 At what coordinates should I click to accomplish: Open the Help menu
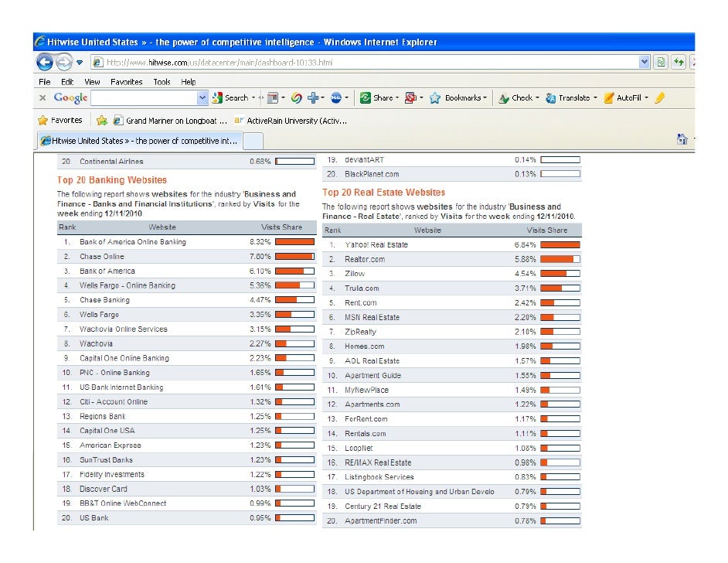pos(188,82)
